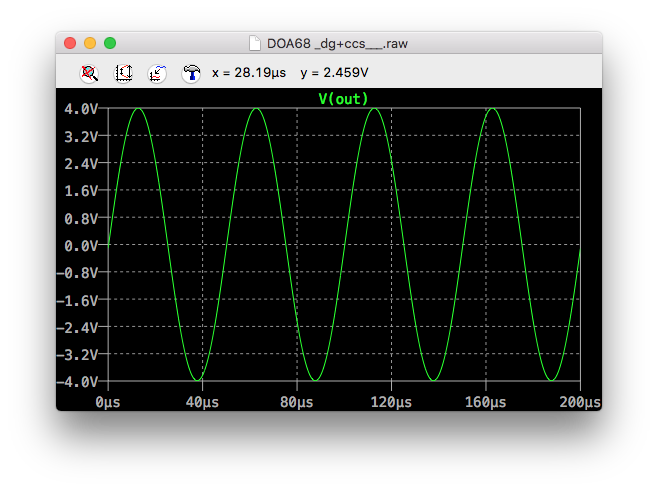The height and width of the screenshot is (491, 658).
Task: Click the 200µs time axis label
Action: 580,402
